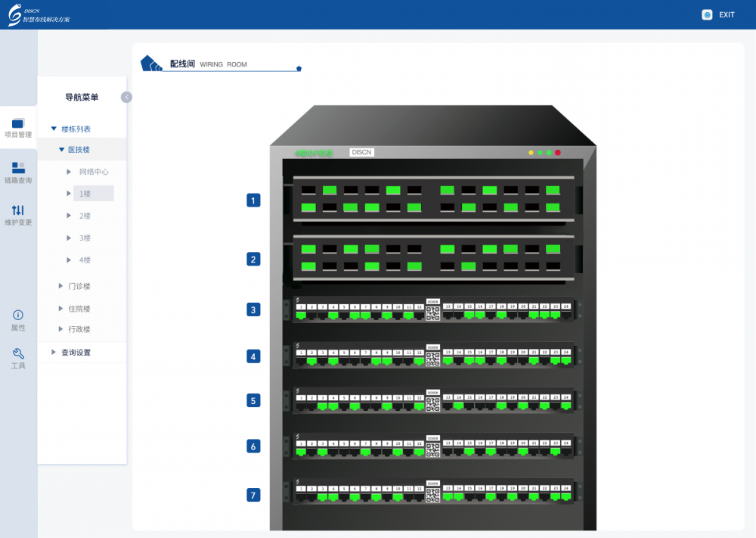Collapse the 楼栋列表 tree node

[54, 129]
